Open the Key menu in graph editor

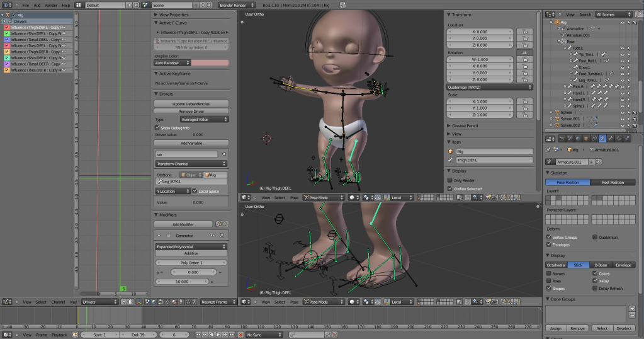[74, 302]
